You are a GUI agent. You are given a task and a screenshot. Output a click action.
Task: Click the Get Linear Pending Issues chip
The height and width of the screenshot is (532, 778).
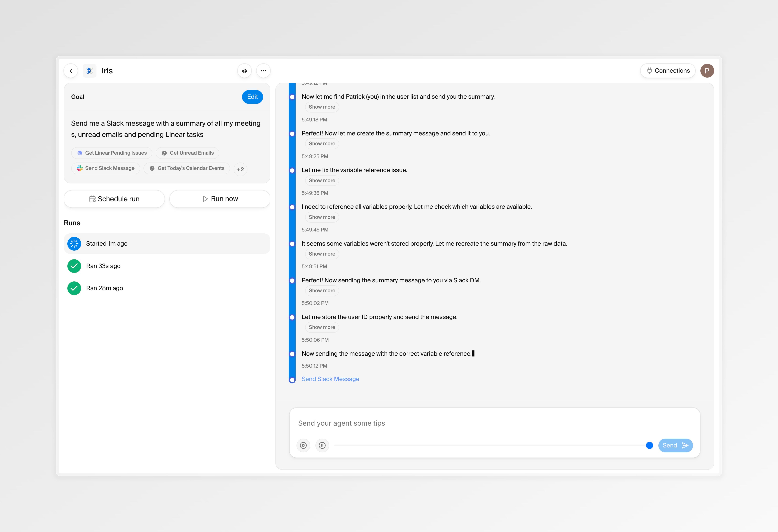coord(112,153)
